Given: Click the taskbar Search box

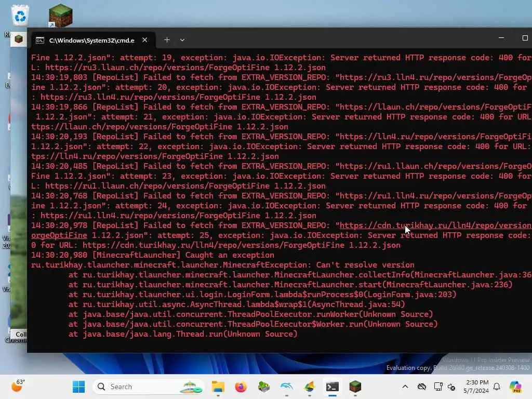Looking at the screenshot, I should 148,387.
